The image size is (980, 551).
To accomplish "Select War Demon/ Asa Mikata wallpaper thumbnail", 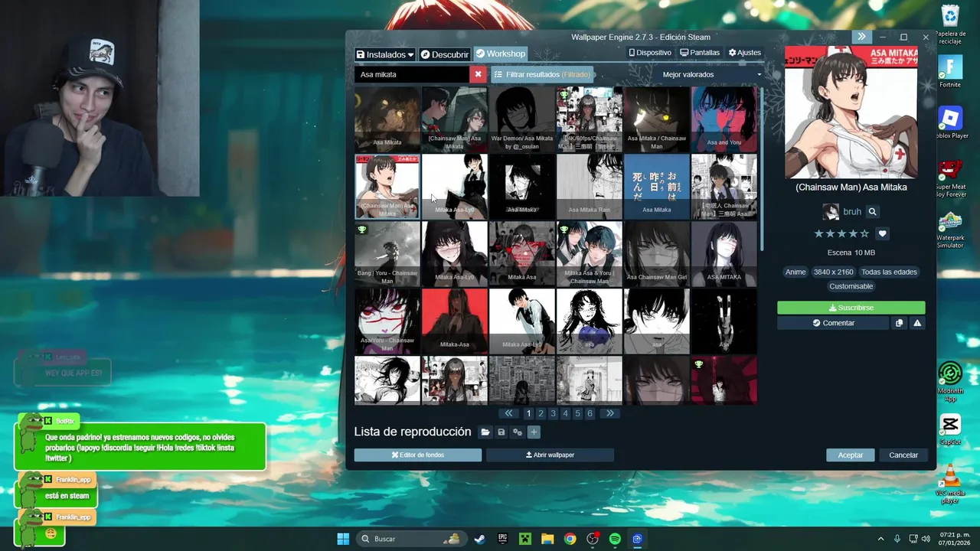I will 522,119.
